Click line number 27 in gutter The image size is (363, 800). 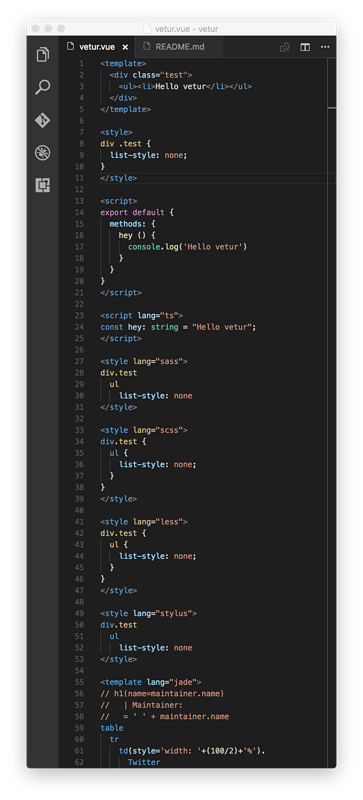tap(79, 361)
